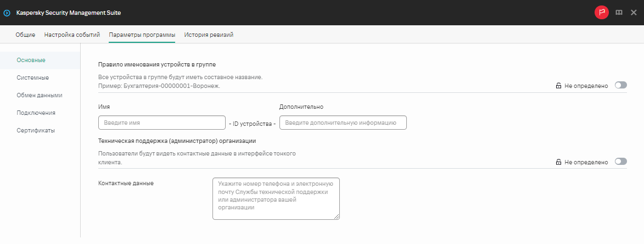Select the Параметры программы tab
The width and height of the screenshot is (644, 244).
(x=142, y=35)
